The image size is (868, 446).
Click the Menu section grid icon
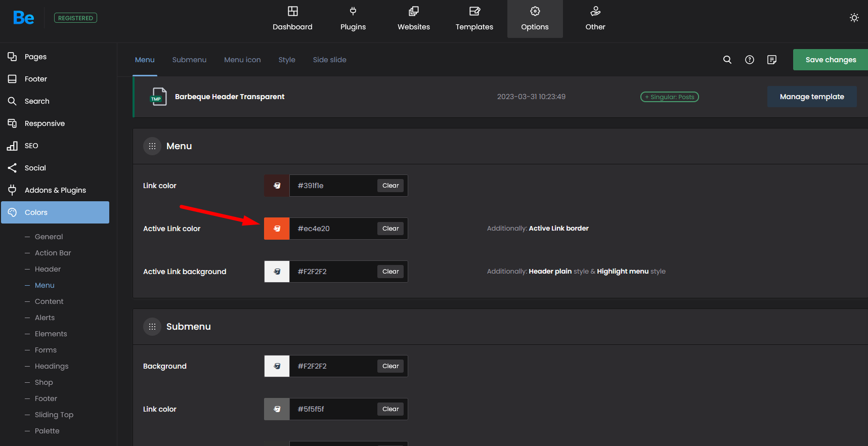point(152,146)
